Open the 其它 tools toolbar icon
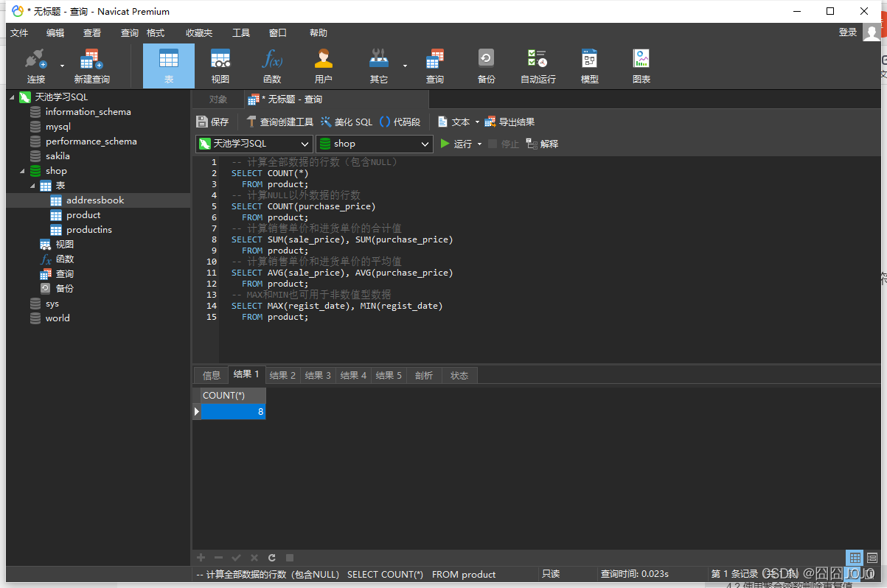Image resolution: width=887 pixels, height=588 pixels. [x=378, y=66]
